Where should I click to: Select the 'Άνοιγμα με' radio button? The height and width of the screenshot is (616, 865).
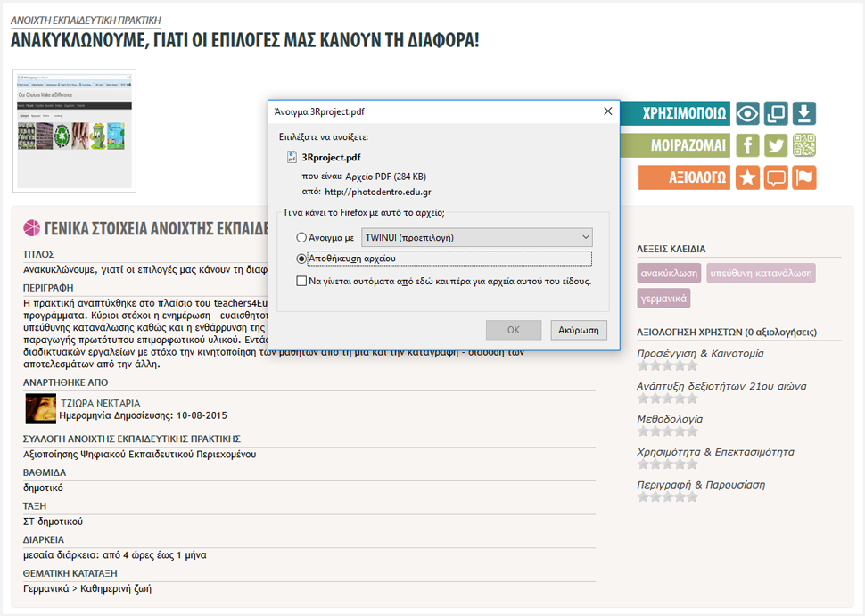[x=301, y=238]
